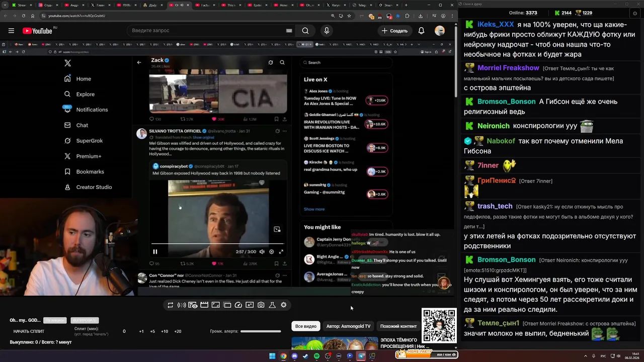
Task: Open the Windows Start button in taskbar
Action: (x=272, y=356)
